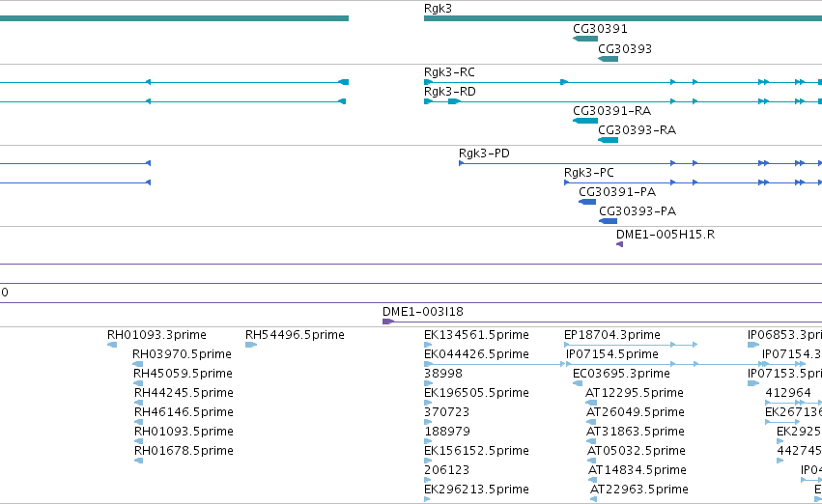Click the 38998 feature label
The height and width of the screenshot is (504, 822).
pos(443,374)
